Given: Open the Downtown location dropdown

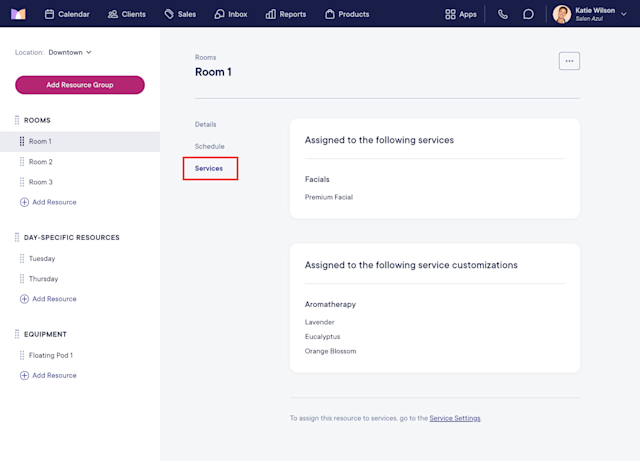Looking at the screenshot, I should [70, 52].
